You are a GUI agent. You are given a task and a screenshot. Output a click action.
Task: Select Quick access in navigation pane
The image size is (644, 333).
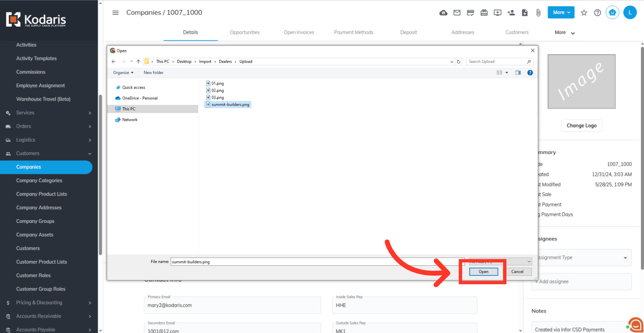pos(130,87)
